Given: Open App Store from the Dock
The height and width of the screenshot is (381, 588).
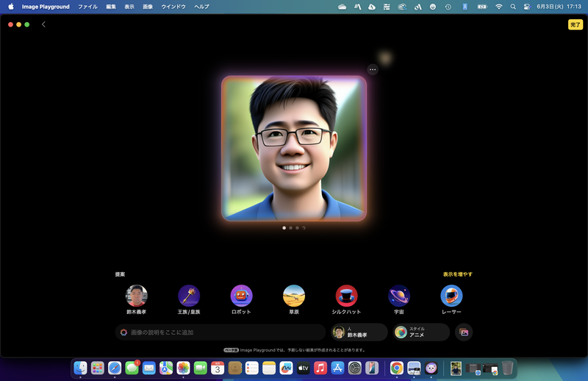Looking at the screenshot, I should tap(337, 368).
